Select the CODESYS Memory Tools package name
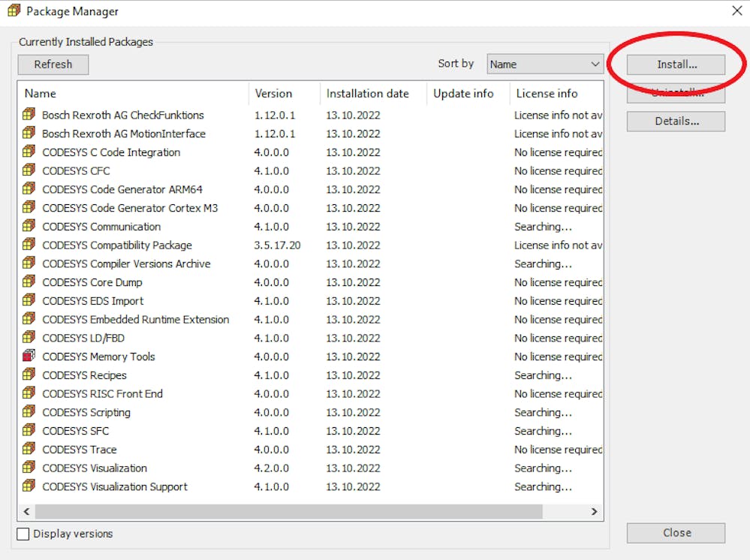The width and height of the screenshot is (750, 560). coord(98,357)
